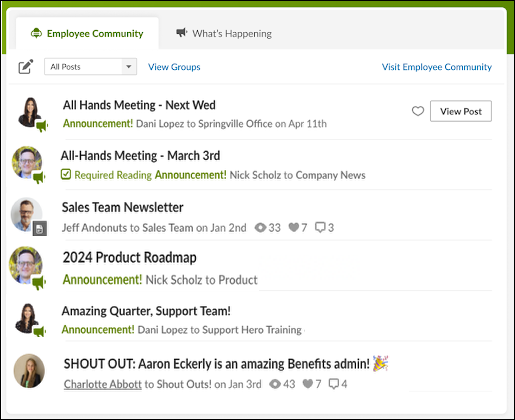Viewport: 515px width, 420px height.
Task: Open the 2024 Product Roadmap post title
Action: click(x=130, y=258)
